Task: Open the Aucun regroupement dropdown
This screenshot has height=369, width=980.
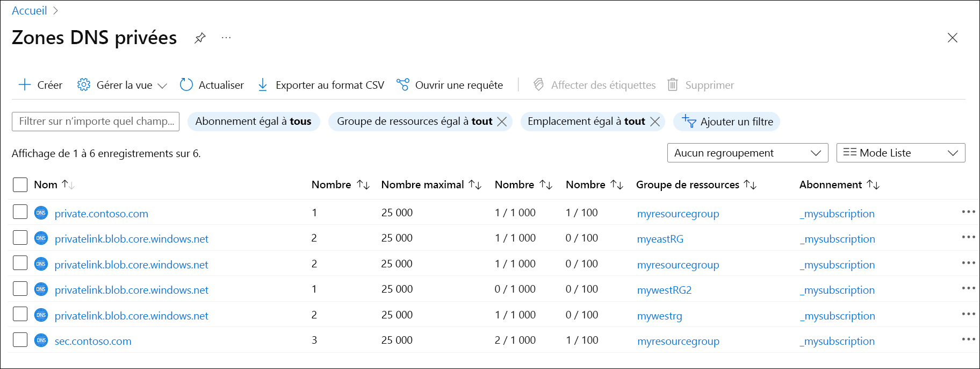Action: pyautogui.click(x=747, y=153)
